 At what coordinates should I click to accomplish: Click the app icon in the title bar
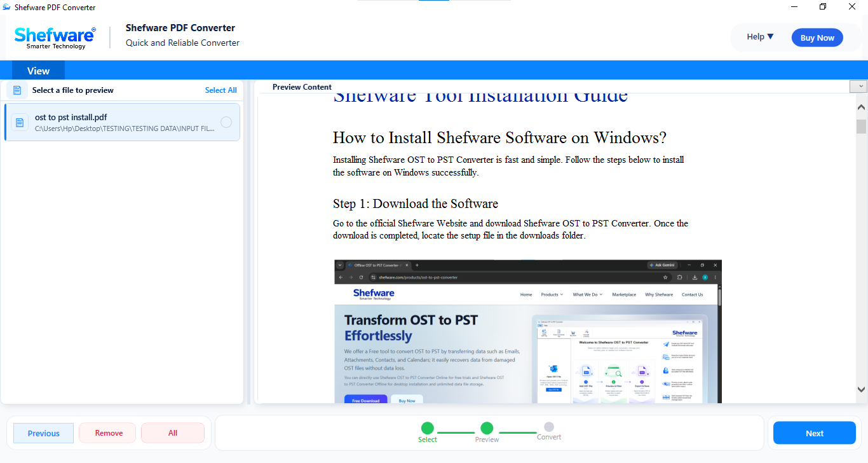click(x=6, y=7)
